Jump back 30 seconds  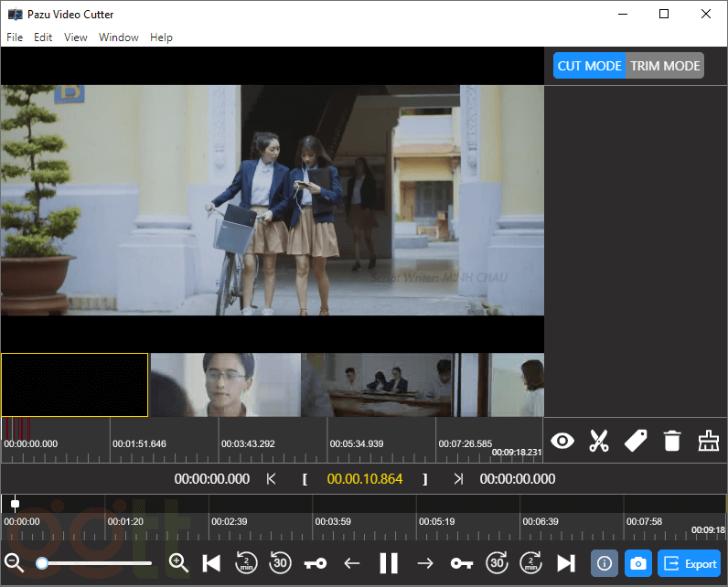pos(280,563)
